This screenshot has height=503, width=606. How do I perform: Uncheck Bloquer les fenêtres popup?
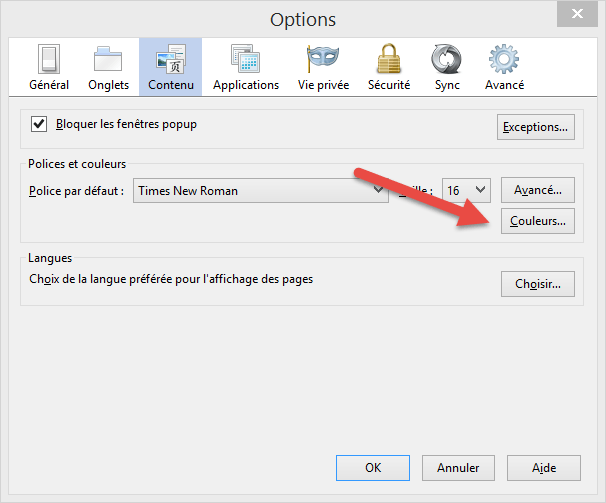click(40, 124)
